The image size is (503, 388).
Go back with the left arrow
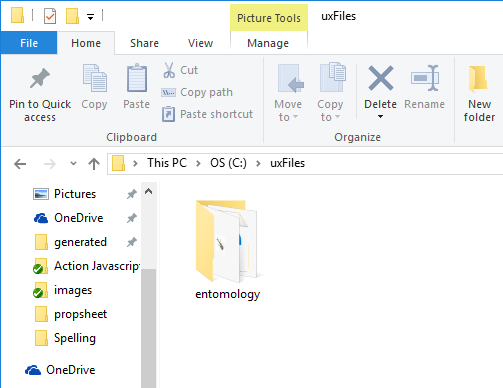tap(20, 164)
